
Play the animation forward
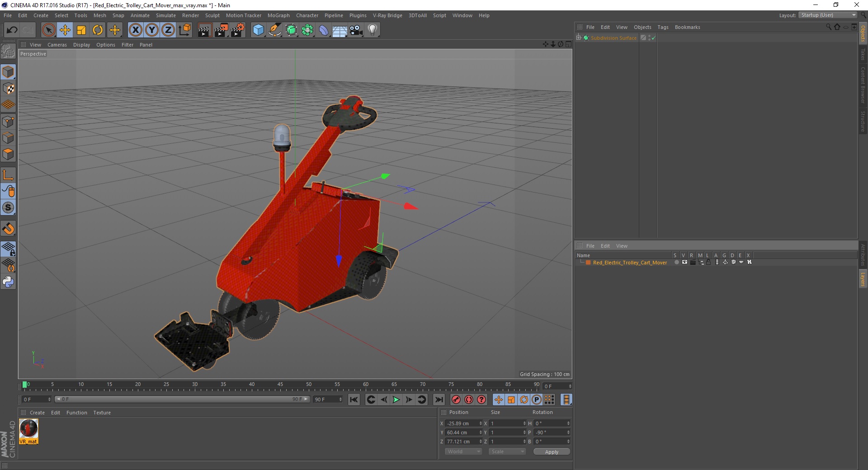tap(396, 399)
